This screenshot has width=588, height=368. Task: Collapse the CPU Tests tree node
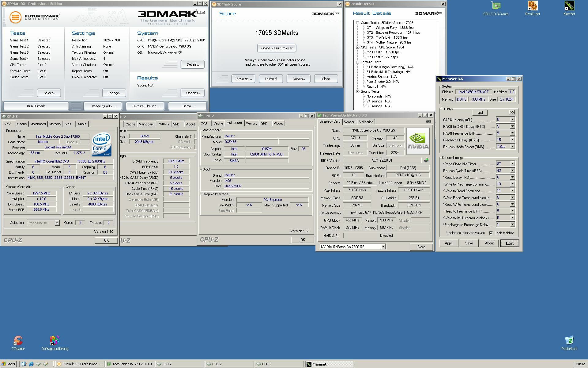pyautogui.click(x=357, y=47)
